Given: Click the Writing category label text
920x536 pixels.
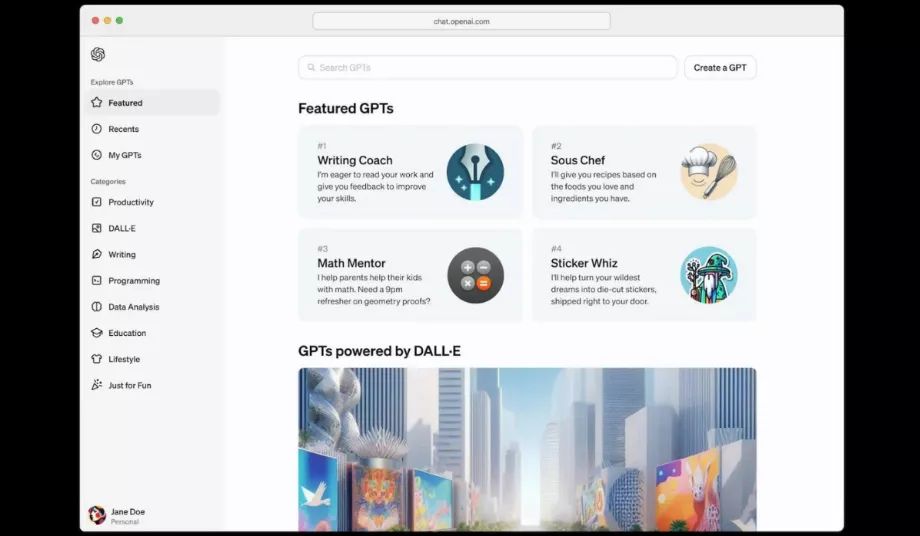Looking at the screenshot, I should tap(122, 254).
